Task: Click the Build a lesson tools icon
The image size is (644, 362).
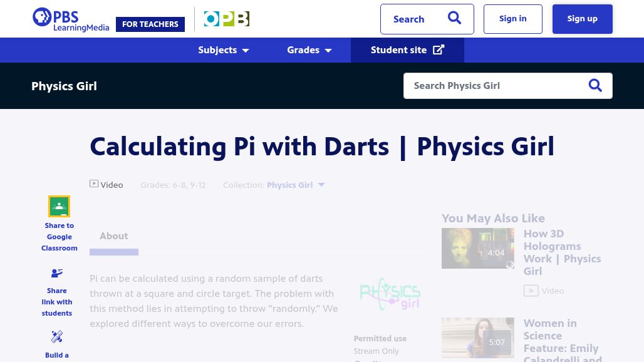Action: [57, 337]
